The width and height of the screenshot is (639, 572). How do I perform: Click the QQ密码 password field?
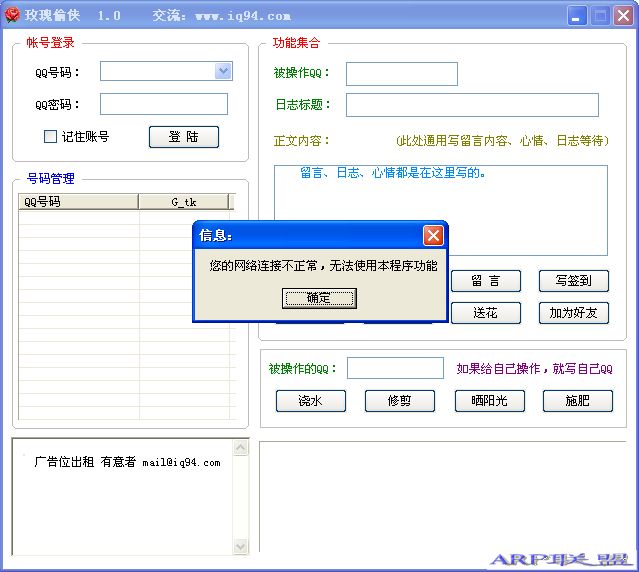click(x=163, y=104)
